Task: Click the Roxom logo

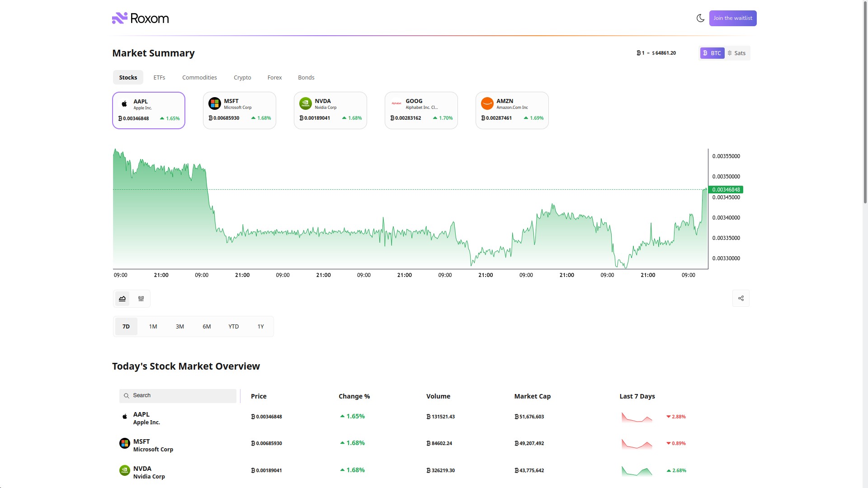Action: [140, 18]
